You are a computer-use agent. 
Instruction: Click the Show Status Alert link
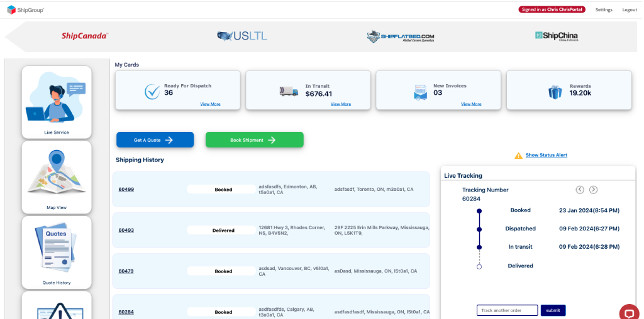pyautogui.click(x=547, y=155)
